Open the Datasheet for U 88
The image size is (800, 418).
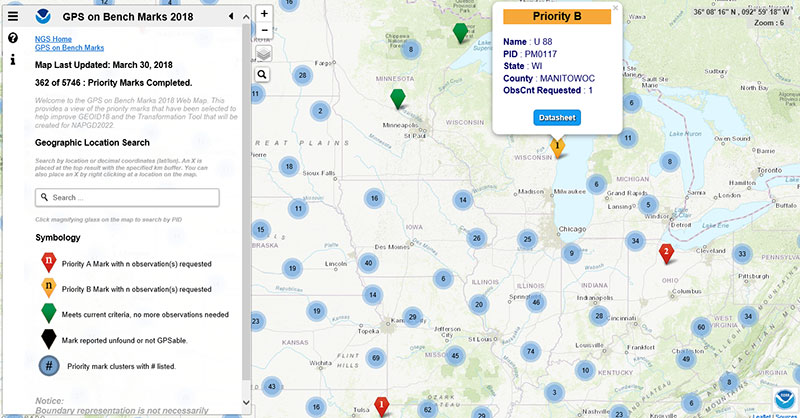[556, 118]
